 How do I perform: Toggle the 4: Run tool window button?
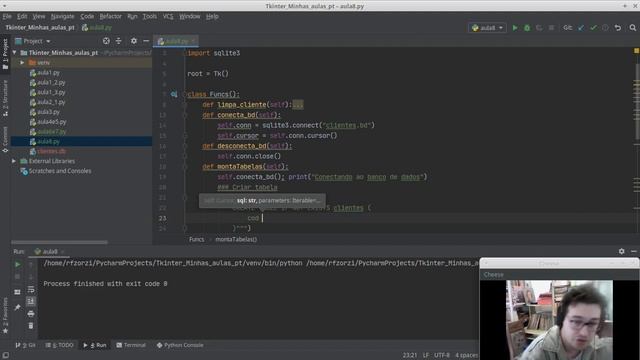95,345
